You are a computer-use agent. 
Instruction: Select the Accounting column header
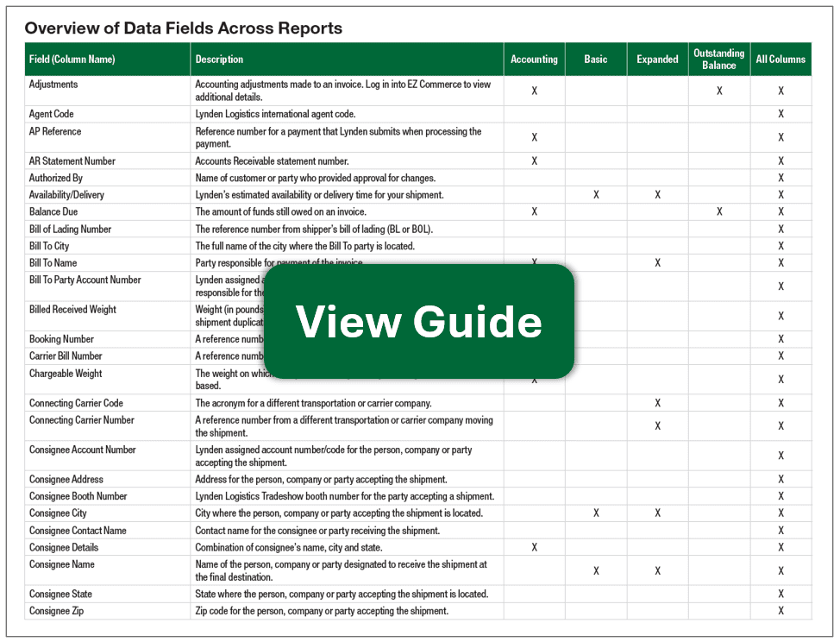[534, 60]
